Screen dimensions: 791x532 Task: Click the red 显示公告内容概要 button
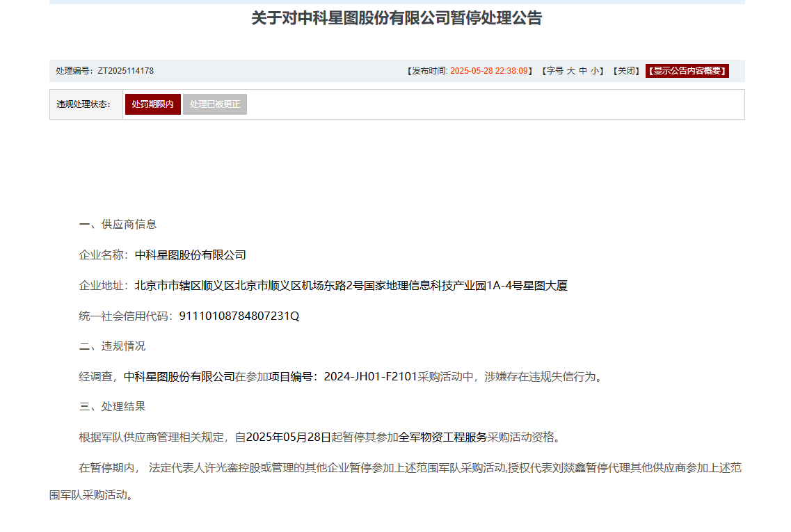[687, 71]
